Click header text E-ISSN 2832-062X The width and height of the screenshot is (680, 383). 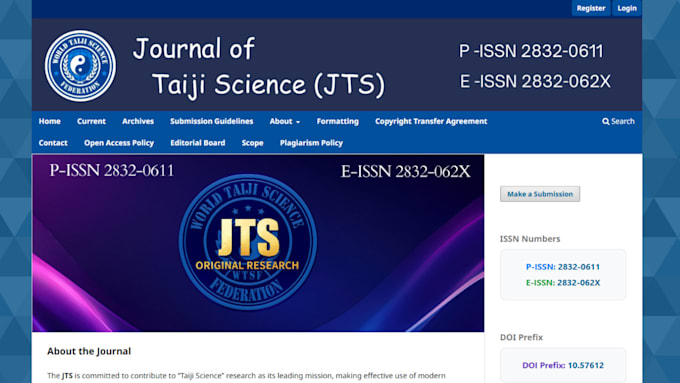535,81
